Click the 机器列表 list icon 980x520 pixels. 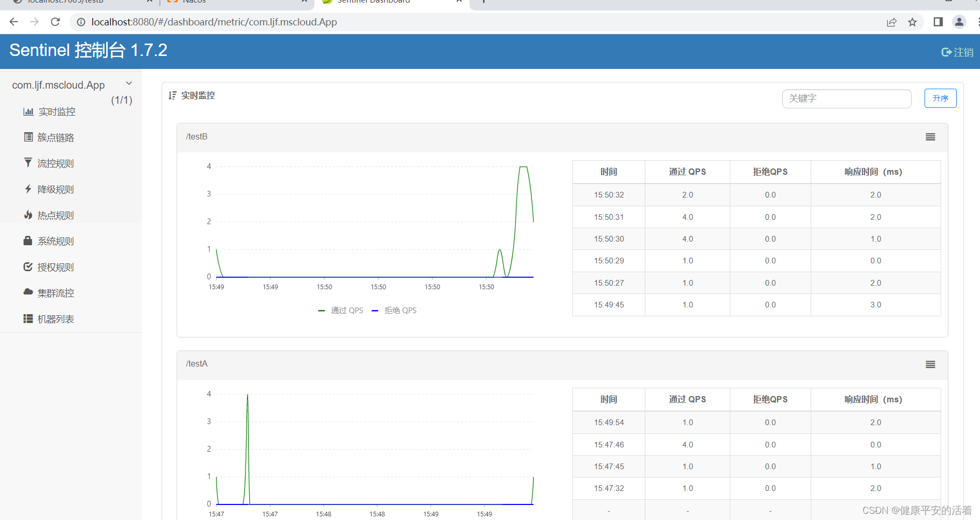click(28, 318)
